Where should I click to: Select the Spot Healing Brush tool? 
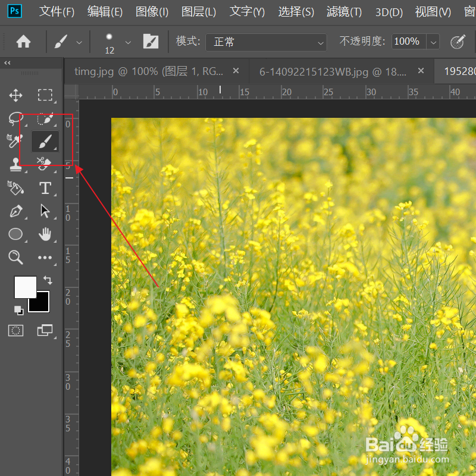coord(14,141)
